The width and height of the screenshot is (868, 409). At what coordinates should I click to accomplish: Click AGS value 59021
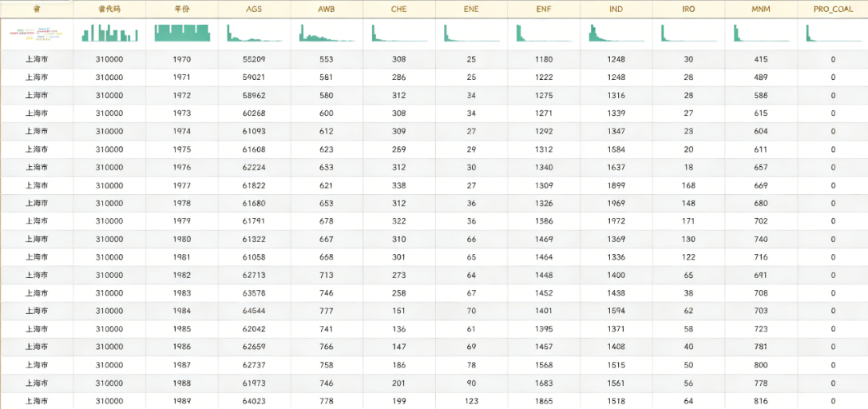[254, 77]
